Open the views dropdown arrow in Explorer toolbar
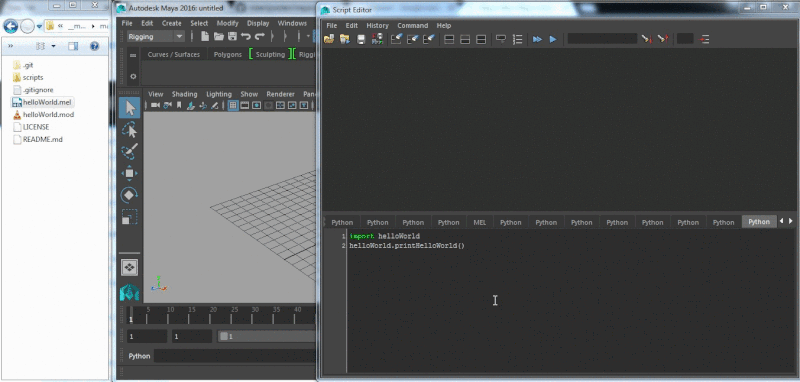Image resolution: width=800 pixels, height=382 pixels. point(54,46)
